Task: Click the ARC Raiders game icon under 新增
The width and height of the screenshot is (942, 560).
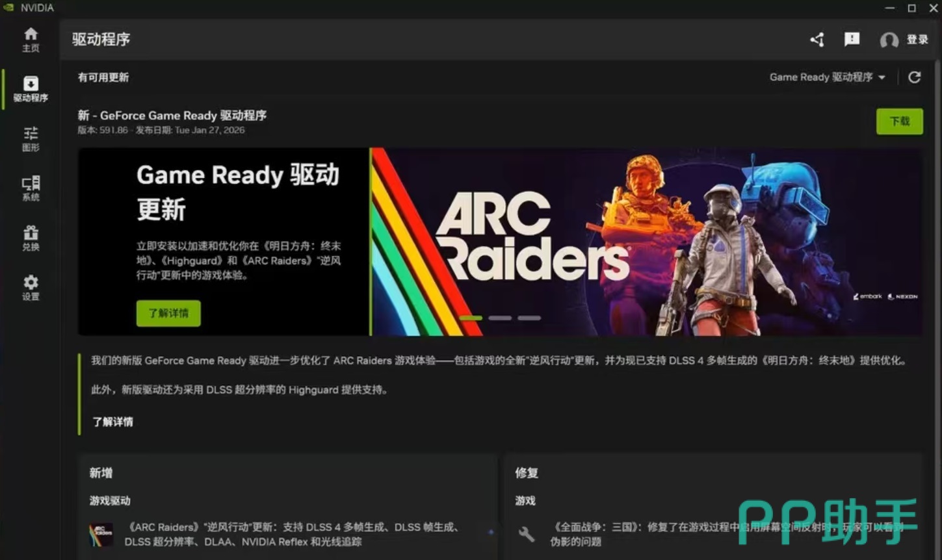Action: click(x=101, y=535)
